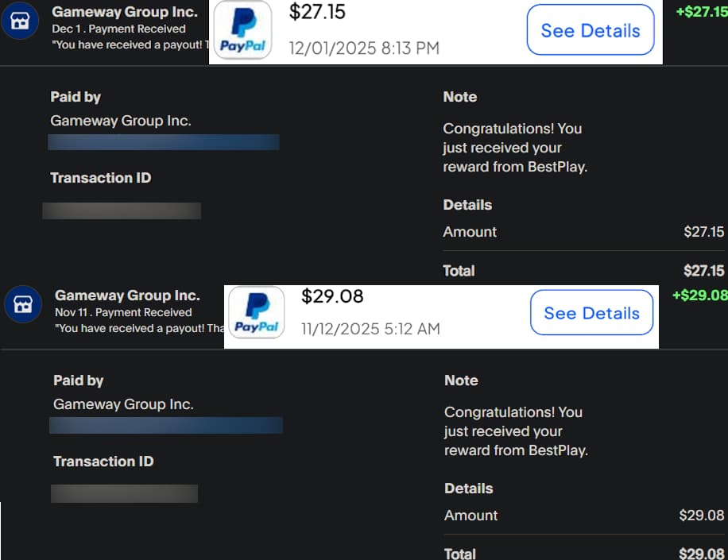Open See Details for the $29.08 payout

[x=591, y=313]
